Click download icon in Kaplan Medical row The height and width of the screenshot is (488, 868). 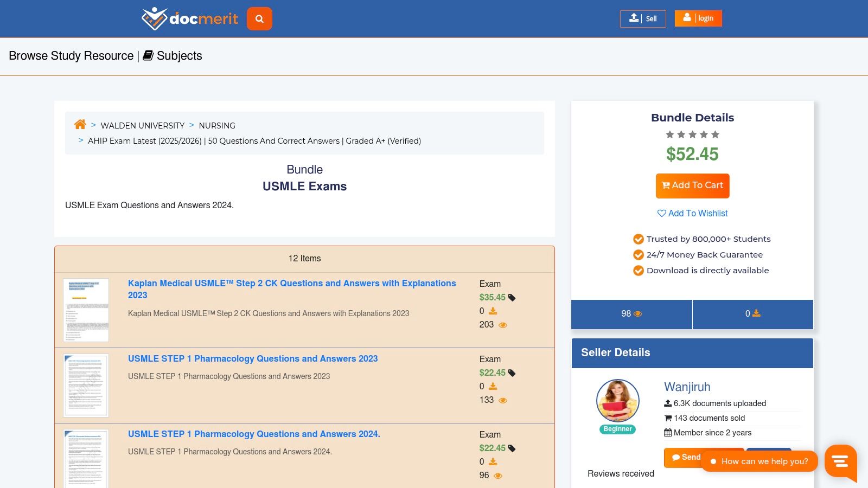point(493,311)
